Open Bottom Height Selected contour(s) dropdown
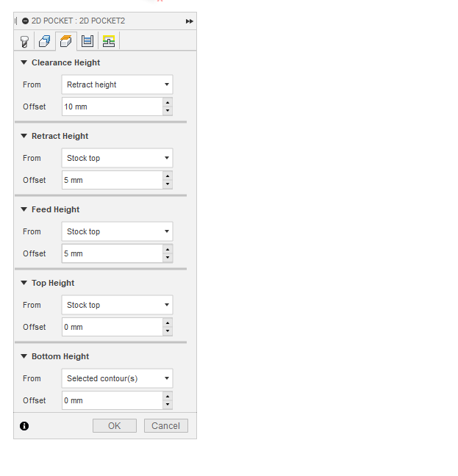Image resolution: width=458 pixels, height=476 pixels. [x=117, y=378]
